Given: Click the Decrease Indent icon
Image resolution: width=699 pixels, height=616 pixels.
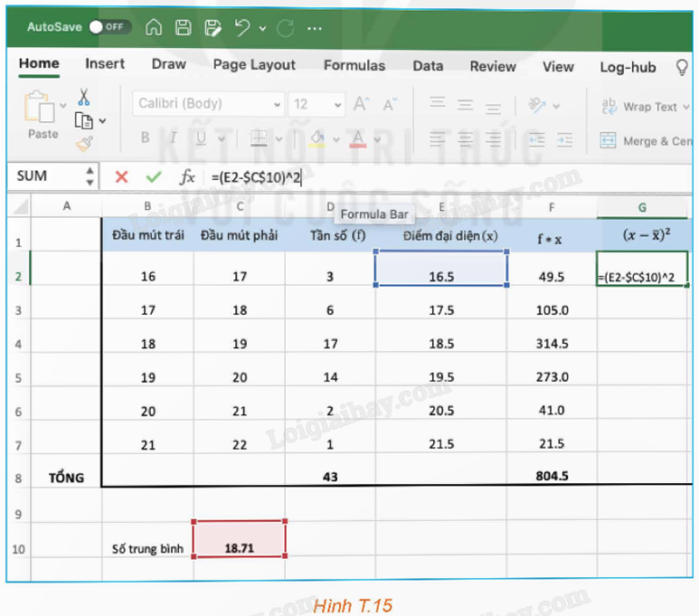Looking at the screenshot, I should click(537, 140).
